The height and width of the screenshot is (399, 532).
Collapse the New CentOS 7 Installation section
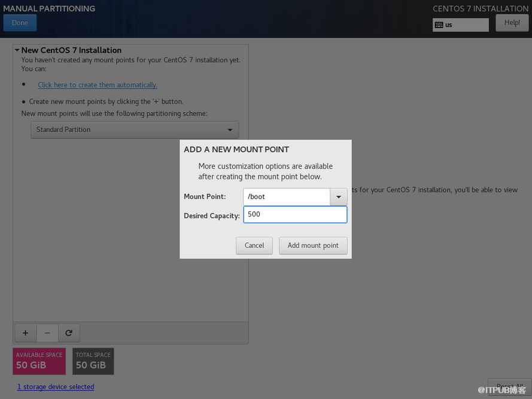(x=17, y=50)
